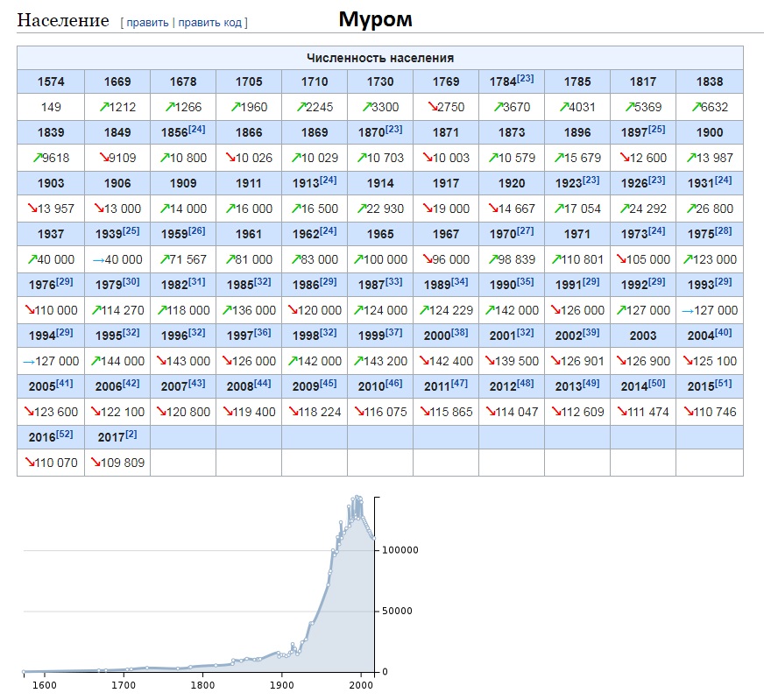Open reference [40] next to 2004

pos(723,333)
